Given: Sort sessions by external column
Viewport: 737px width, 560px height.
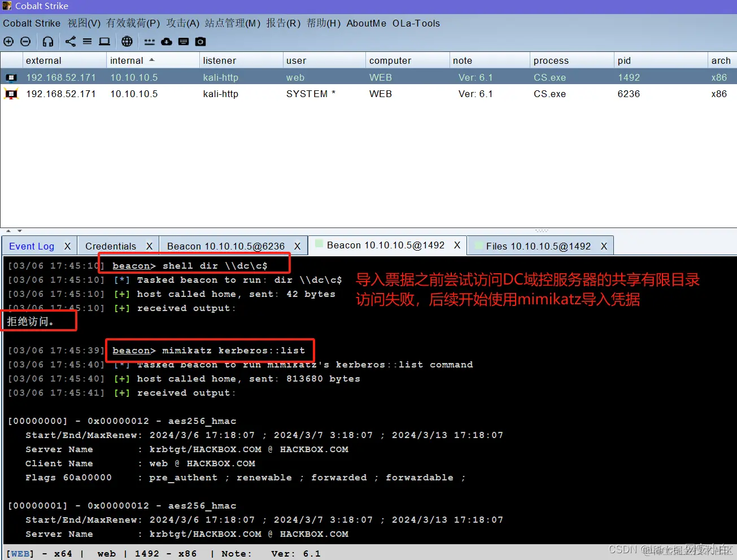Looking at the screenshot, I should coord(64,60).
